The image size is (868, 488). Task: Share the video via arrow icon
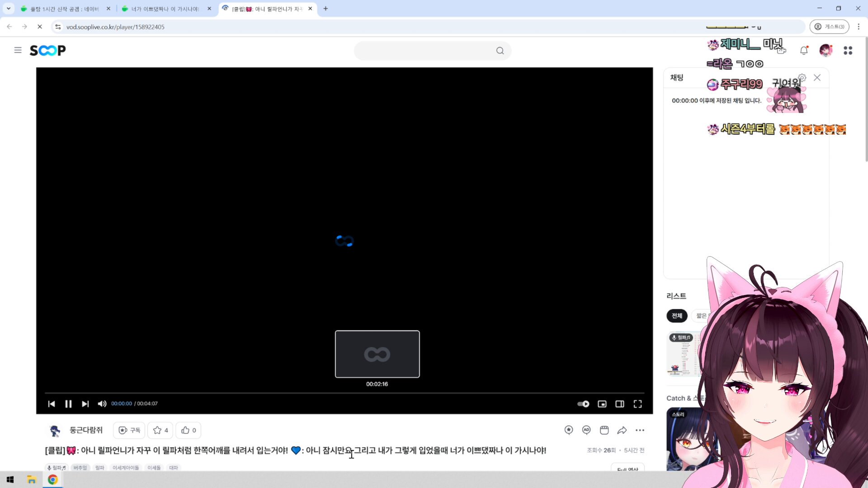click(622, 430)
